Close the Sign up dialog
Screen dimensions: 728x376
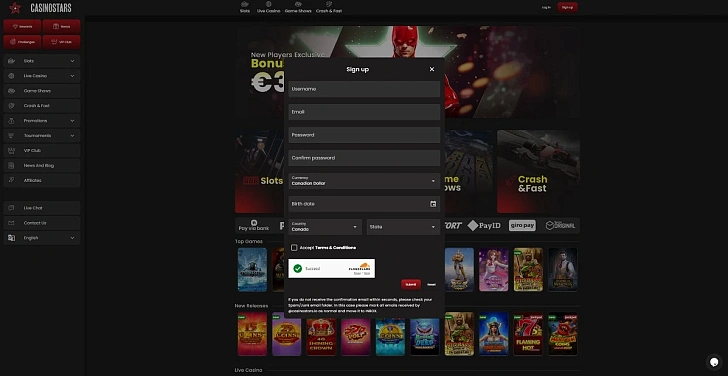[x=432, y=69]
